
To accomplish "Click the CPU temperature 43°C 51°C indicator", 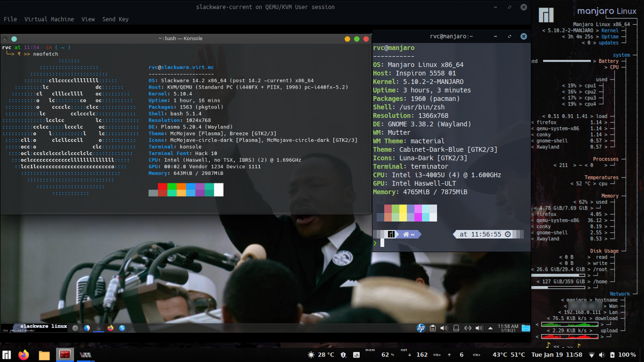I will 509,355.
